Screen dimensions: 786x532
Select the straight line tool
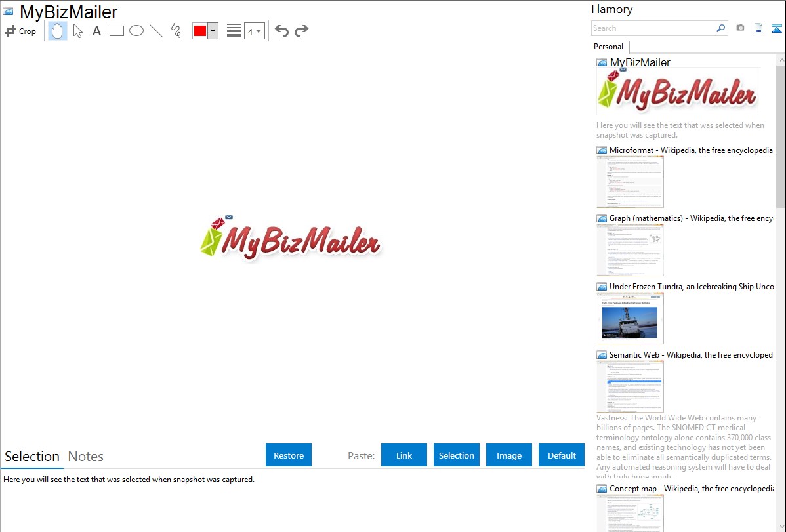pyautogui.click(x=156, y=31)
